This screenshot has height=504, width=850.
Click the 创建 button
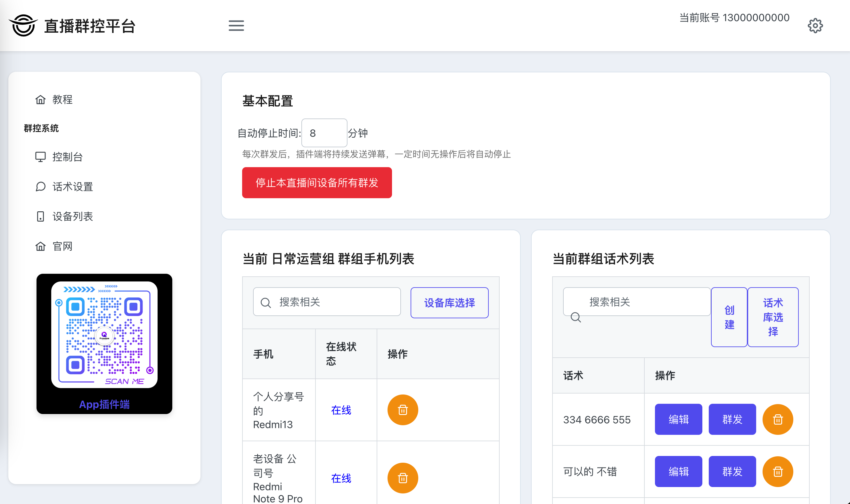729,317
